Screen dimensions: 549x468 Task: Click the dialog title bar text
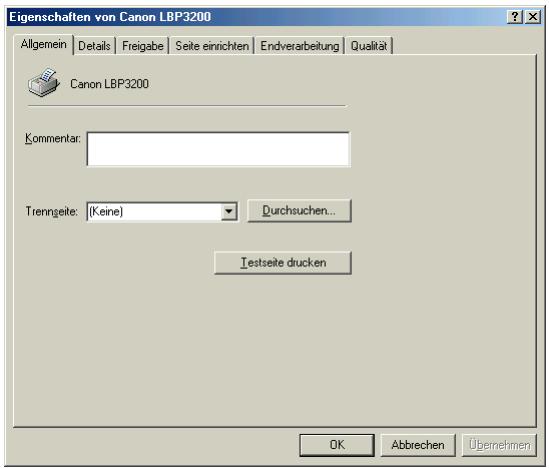[110, 17]
